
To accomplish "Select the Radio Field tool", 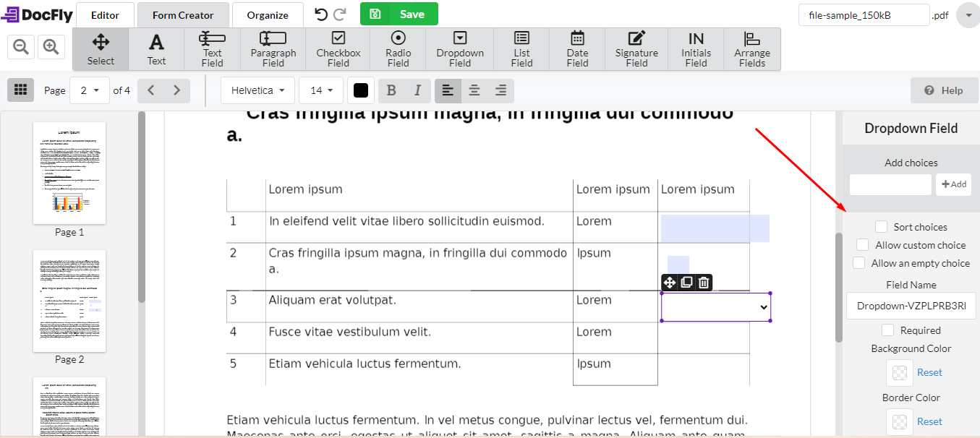I will click(x=397, y=48).
